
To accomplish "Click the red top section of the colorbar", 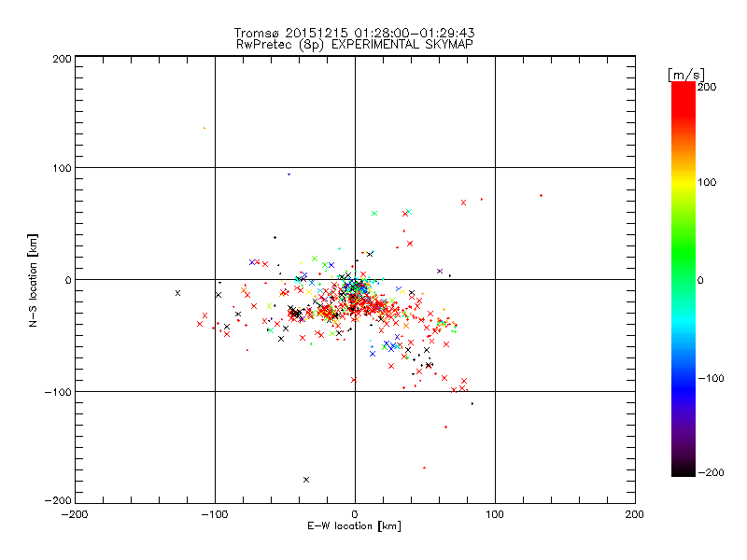I will pos(683,103).
